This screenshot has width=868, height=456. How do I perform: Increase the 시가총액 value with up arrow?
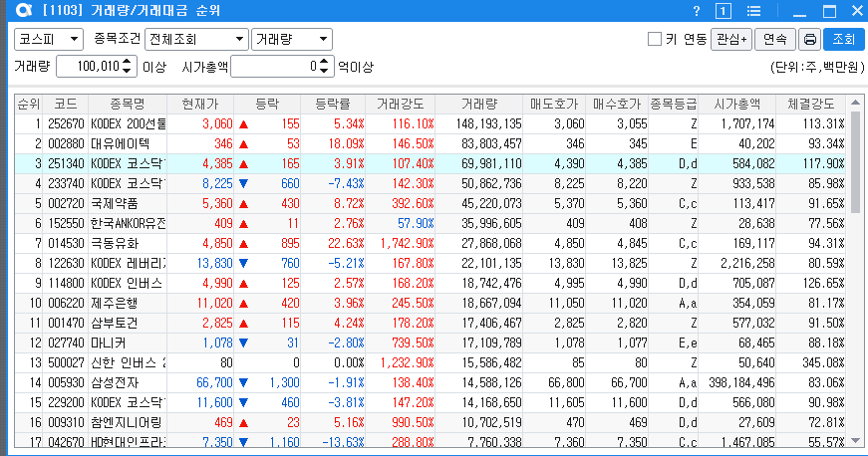coord(325,62)
